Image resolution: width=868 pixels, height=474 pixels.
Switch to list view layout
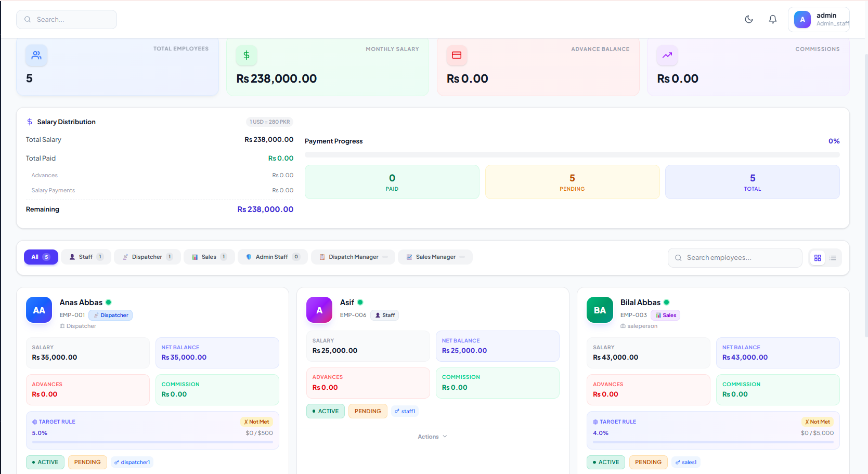coord(833,258)
